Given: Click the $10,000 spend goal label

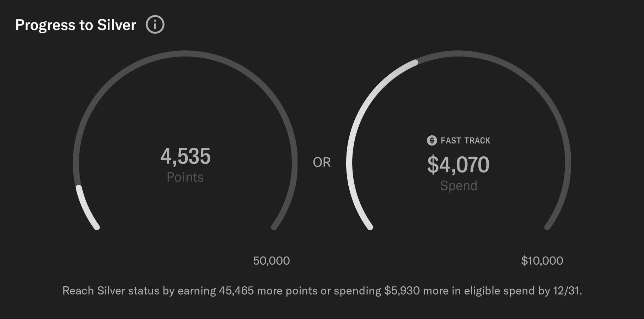Looking at the screenshot, I should tap(542, 261).
